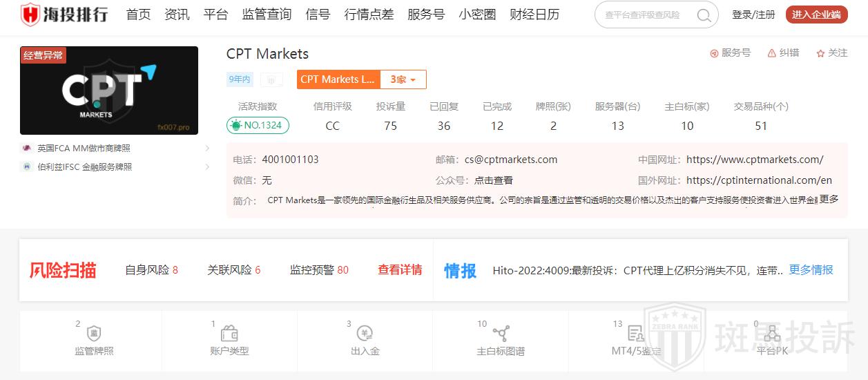
Task: Click the 服务号 icon
Action: tap(714, 53)
